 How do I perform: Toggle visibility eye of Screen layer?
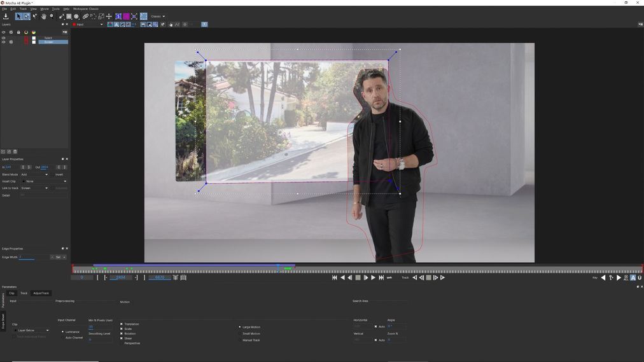pyautogui.click(x=4, y=42)
